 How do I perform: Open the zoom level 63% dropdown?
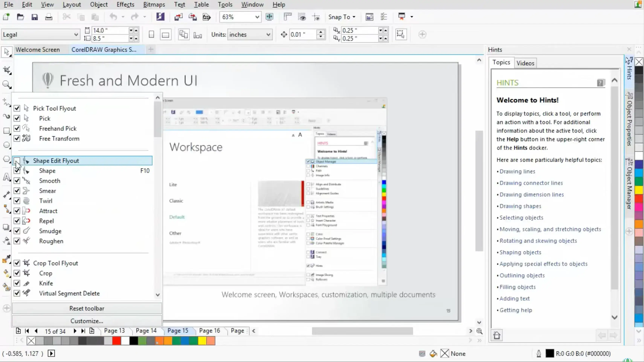click(257, 17)
